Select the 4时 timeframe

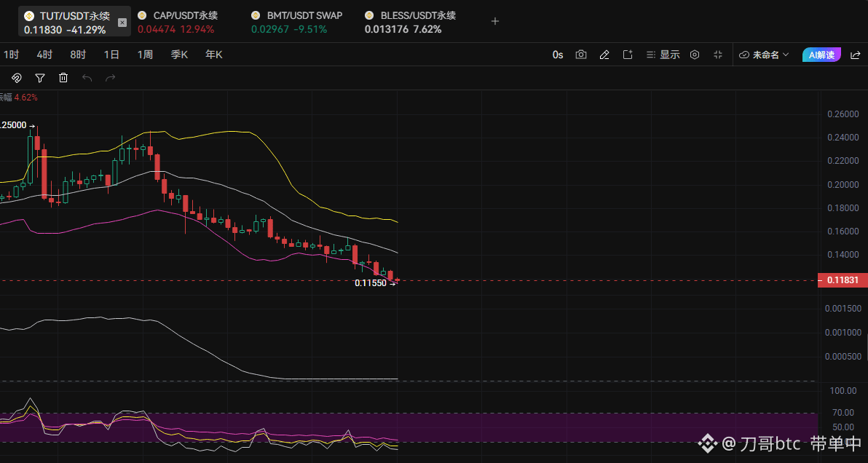tap(44, 55)
